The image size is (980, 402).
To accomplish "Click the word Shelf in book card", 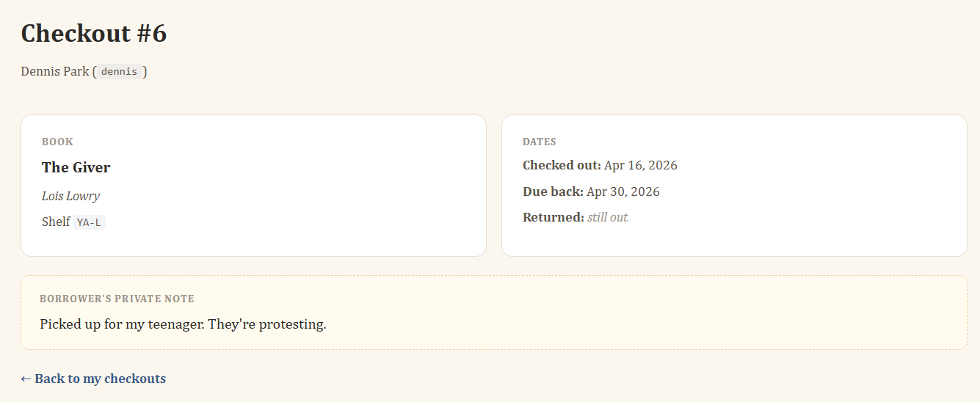I will (x=56, y=222).
